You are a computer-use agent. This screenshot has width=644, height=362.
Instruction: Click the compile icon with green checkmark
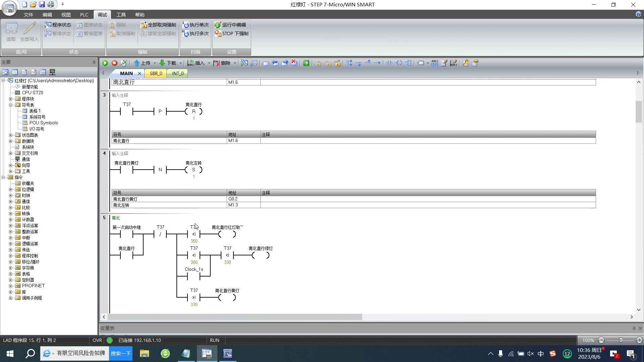coord(124,63)
